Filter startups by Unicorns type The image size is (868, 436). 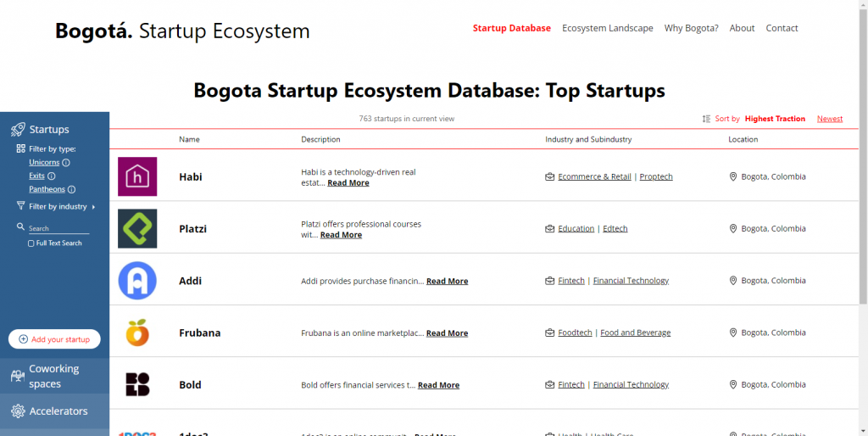(44, 163)
